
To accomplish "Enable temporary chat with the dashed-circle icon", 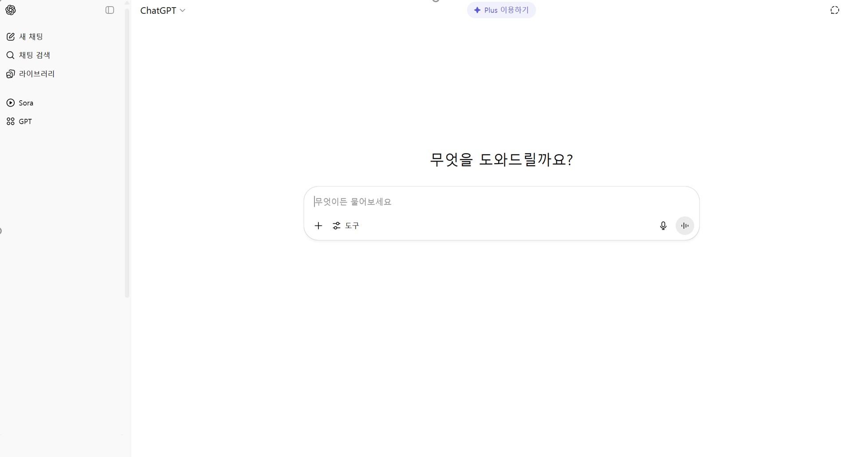I will pyautogui.click(x=835, y=10).
